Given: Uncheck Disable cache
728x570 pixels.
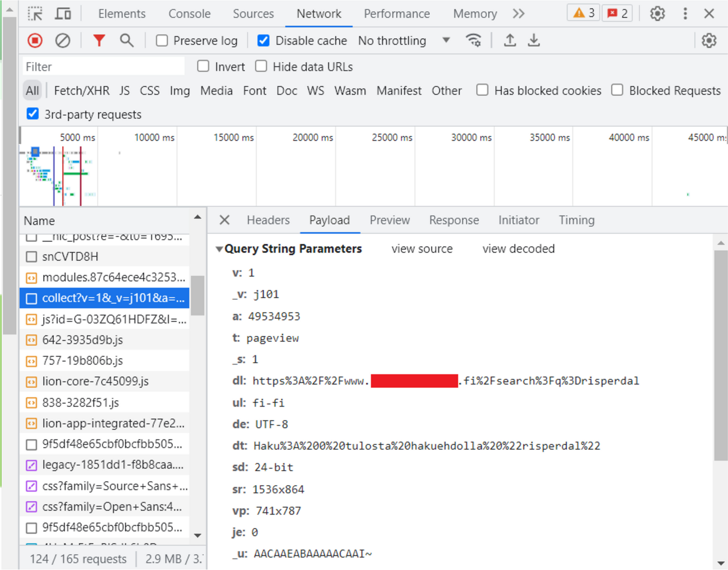Looking at the screenshot, I should pyautogui.click(x=263, y=41).
